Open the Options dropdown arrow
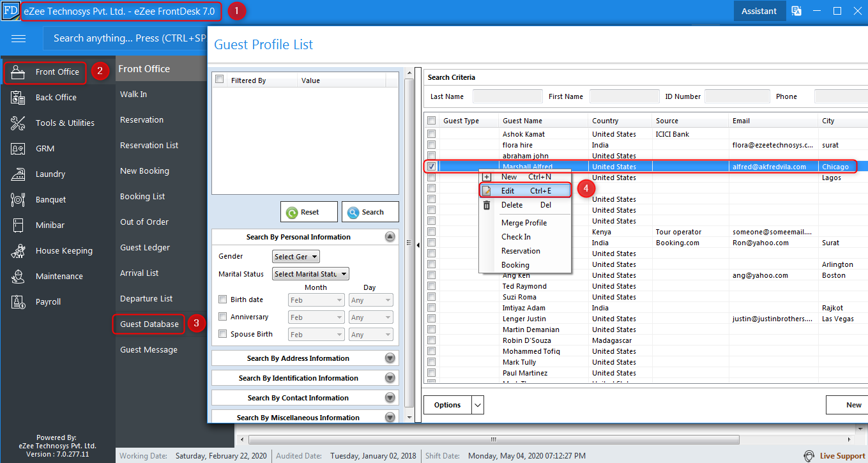868x463 pixels. (478, 405)
